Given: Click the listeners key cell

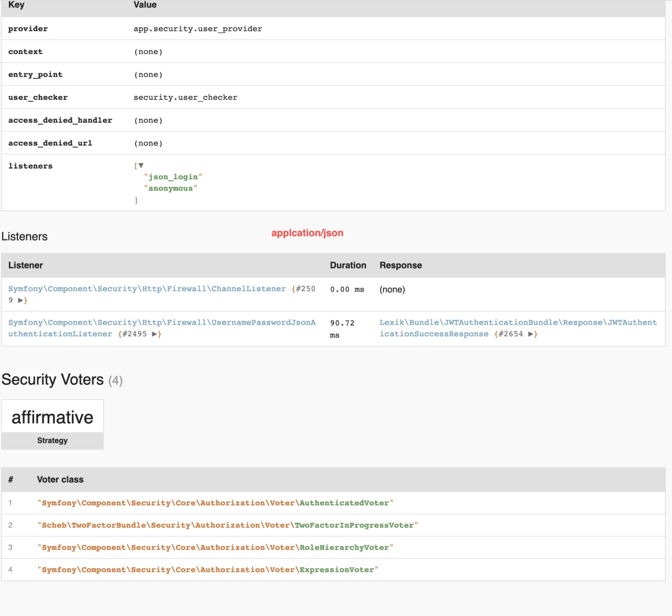Looking at the screenshot, I should pos(30,166).
